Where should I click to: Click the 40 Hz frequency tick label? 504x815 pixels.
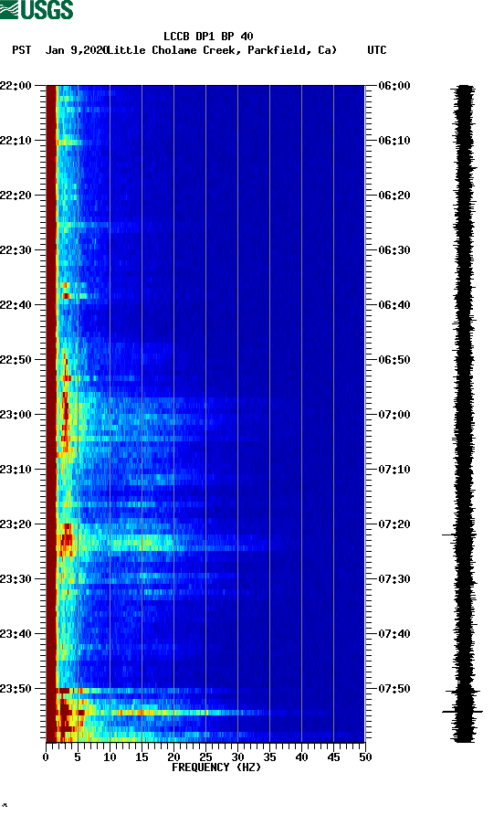pyautogui.click(x=301, y=757)
